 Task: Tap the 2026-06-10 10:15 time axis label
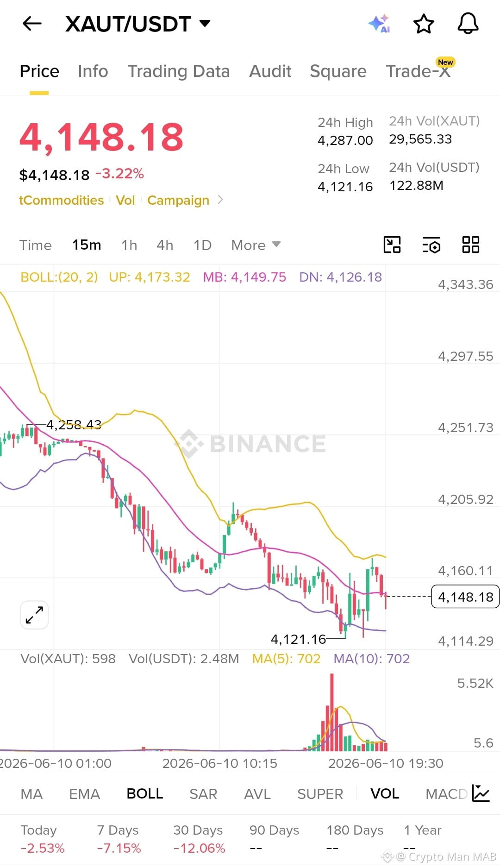[x=219, y=763]
